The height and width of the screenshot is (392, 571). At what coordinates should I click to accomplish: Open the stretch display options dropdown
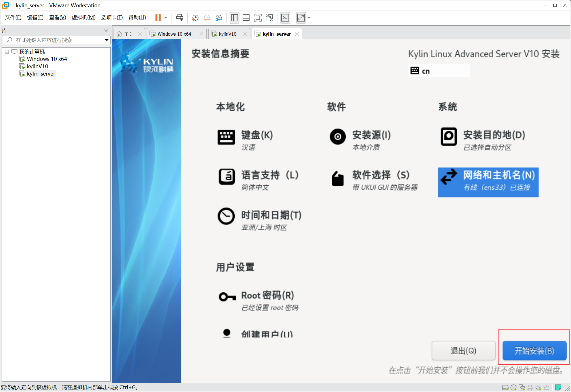pos(309,18)
